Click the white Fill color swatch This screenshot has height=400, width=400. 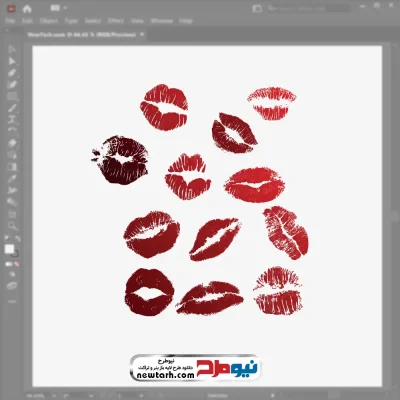(9, 249)
